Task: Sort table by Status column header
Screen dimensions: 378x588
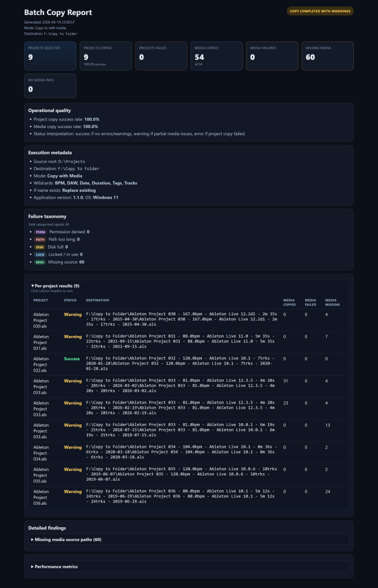Action: click(x=70, y=300)
